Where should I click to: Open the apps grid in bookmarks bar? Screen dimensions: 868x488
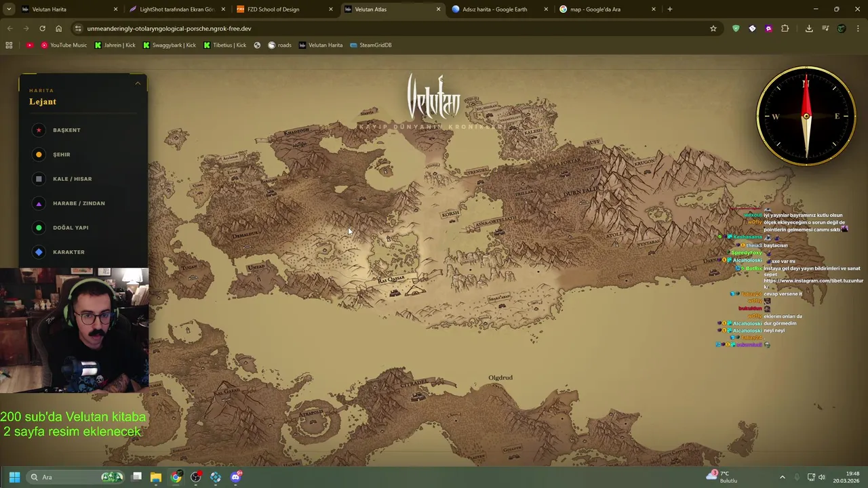(x=9, y=45)
